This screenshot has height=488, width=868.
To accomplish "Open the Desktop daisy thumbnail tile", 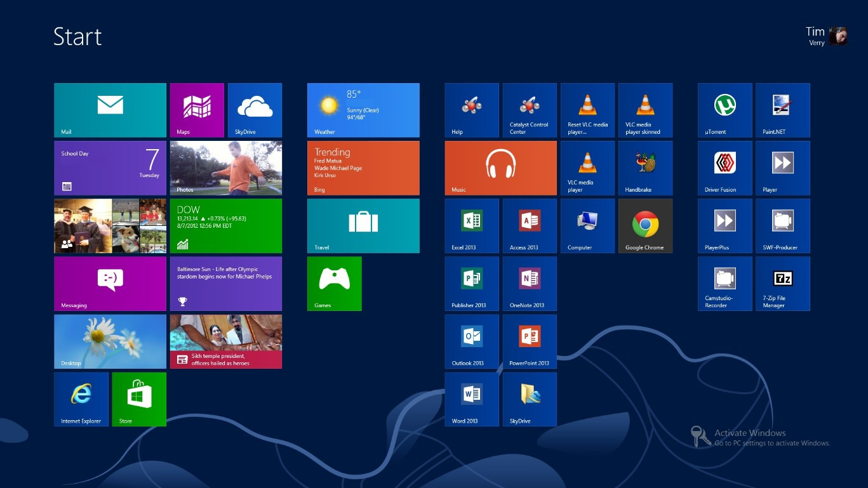I will pos(110,341).
